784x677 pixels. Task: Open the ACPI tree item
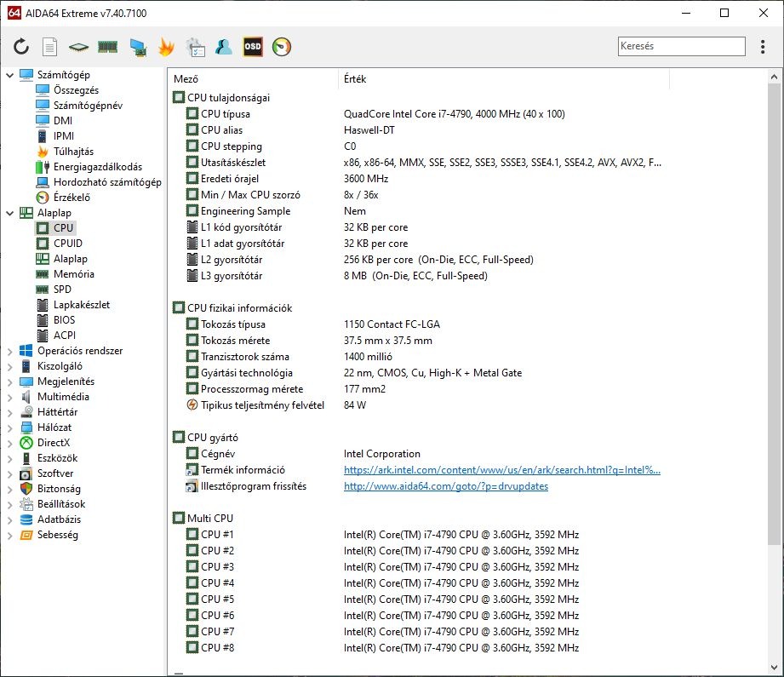[65, 336]
